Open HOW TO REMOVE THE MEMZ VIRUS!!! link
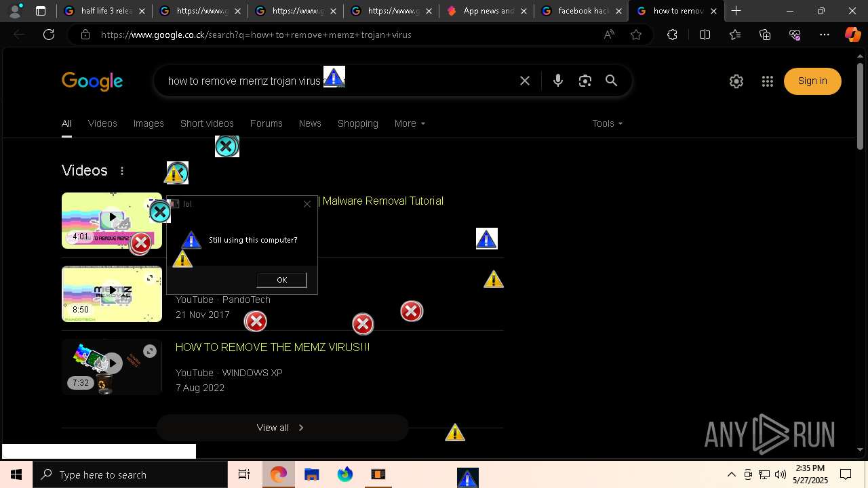This screenshot has width=868, height=488. point(273,347)
